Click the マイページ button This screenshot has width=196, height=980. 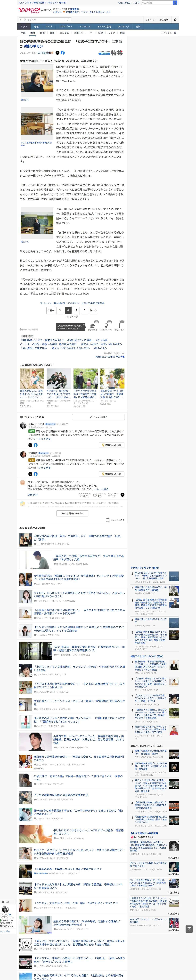150,20
